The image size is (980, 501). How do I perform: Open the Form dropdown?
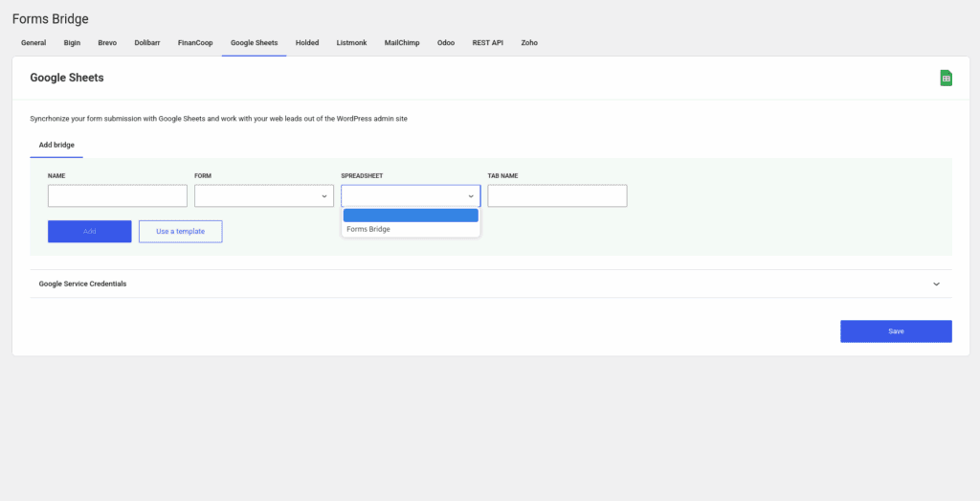(x=264, y=195)
